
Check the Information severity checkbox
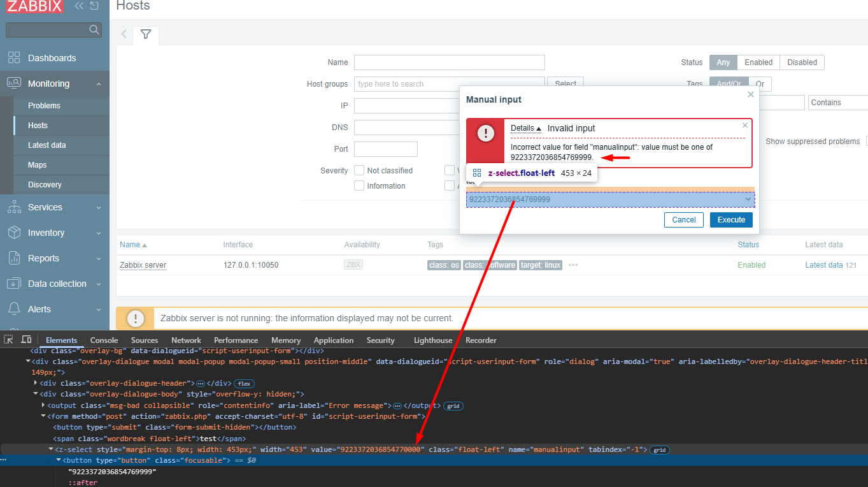(x=359, y=186)
